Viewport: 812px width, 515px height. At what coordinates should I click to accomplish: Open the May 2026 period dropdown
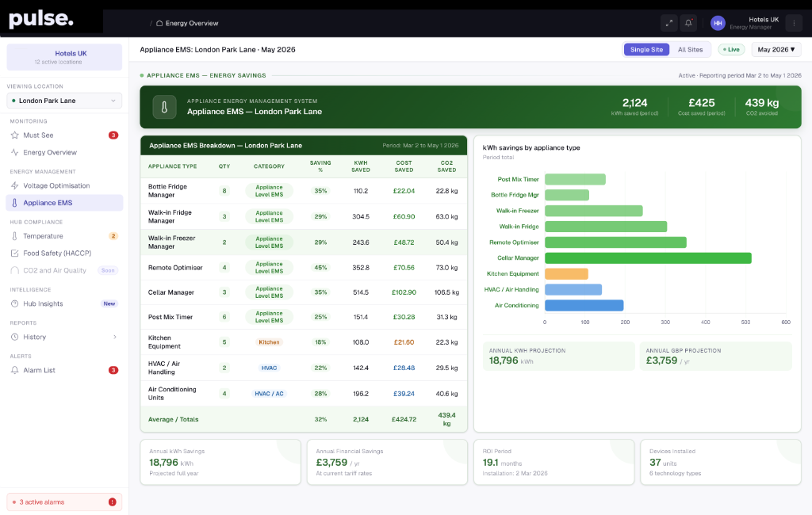coord(776,50)
